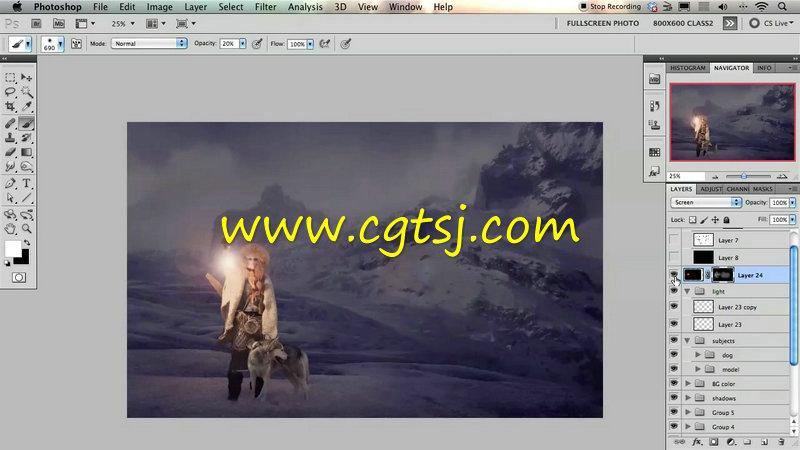Click the foreground color swatch

(x=13, y=249)
